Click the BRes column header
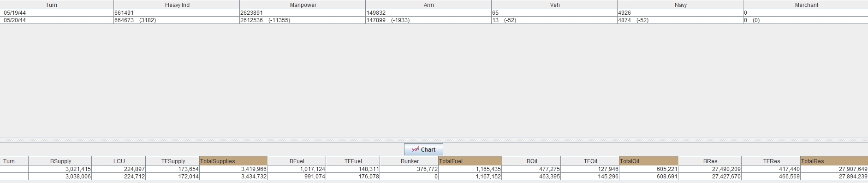This screenshot has width=868, height=183. pos(710,161)
